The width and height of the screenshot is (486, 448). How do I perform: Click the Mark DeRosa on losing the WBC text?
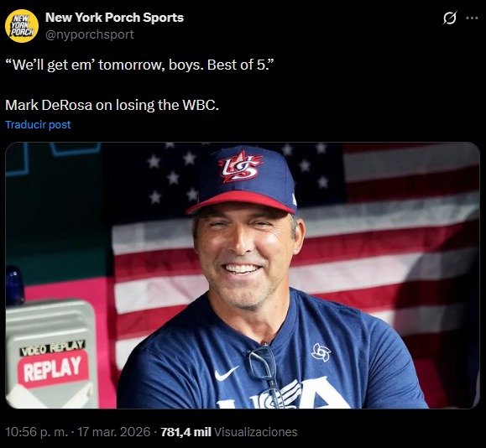coord(112,106)
